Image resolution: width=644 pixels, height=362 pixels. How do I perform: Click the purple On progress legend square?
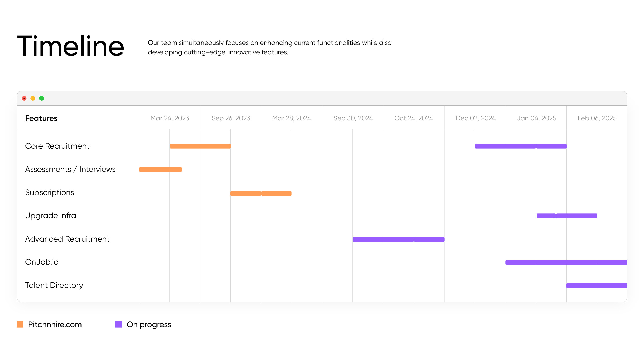click(x=118, y=324)
